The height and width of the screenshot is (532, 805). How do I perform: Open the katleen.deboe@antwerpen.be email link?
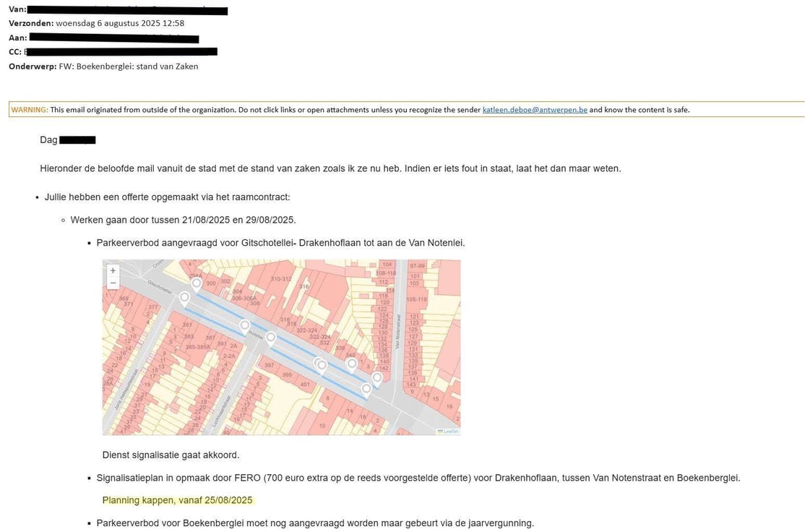tap(535, 110)
